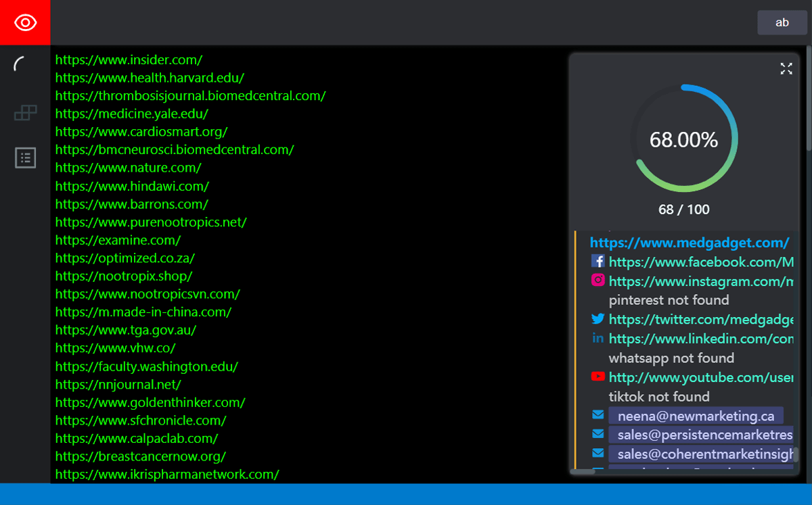The width and height of the screenshot is (812, 505).
Task: Click envelope icon beside sales@coherentmarketinsigh
Action: [x=597, y=453]
